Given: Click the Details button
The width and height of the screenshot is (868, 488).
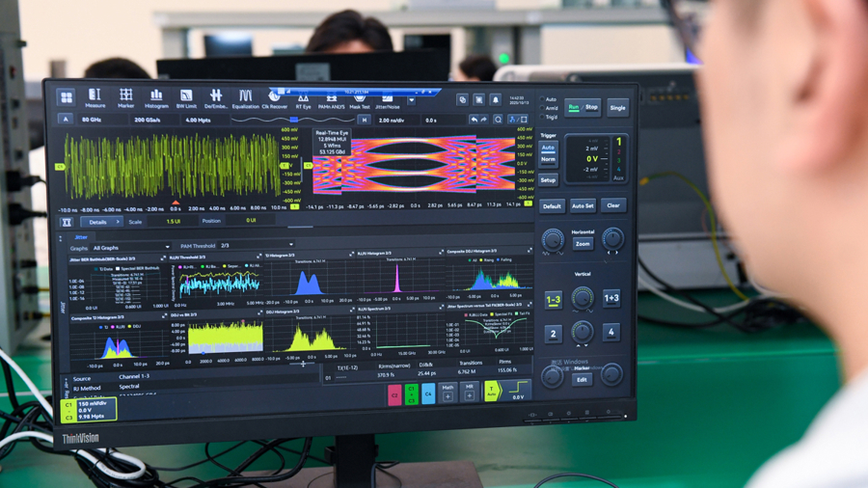Looking at the screenshot, I should [x=97, y=222].
